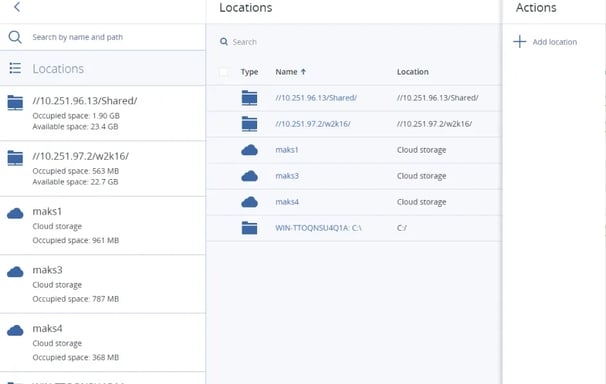This screenshot has height=384, width=606.
Task: Click the cloud icon in maks1 table row
Action: tap(249, 150)
